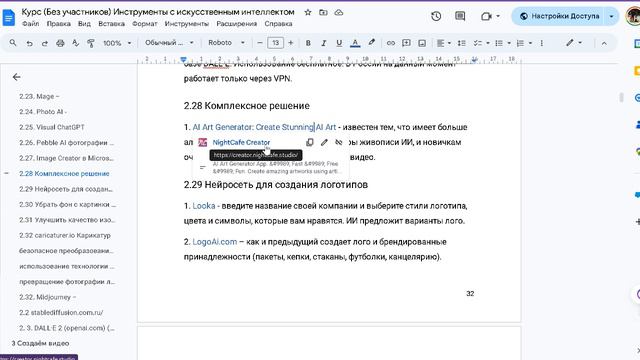Open highlight color picker
The height and width of the screenshot is (360, 640).
[x=371, y=43]
